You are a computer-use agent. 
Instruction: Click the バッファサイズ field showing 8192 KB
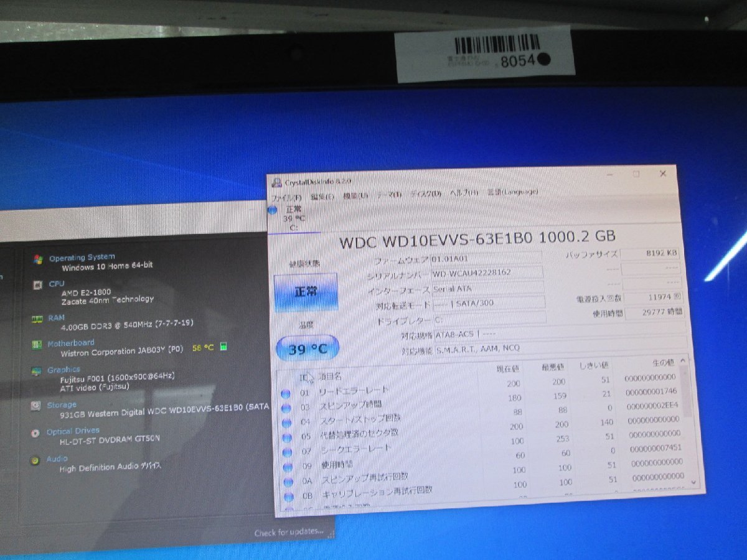coord(650,253)
